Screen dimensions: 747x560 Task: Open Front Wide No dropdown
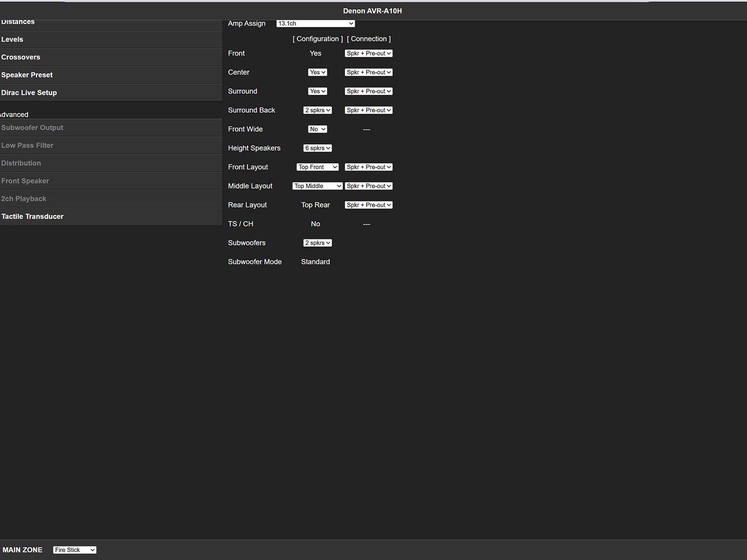[x=317, y=129]
